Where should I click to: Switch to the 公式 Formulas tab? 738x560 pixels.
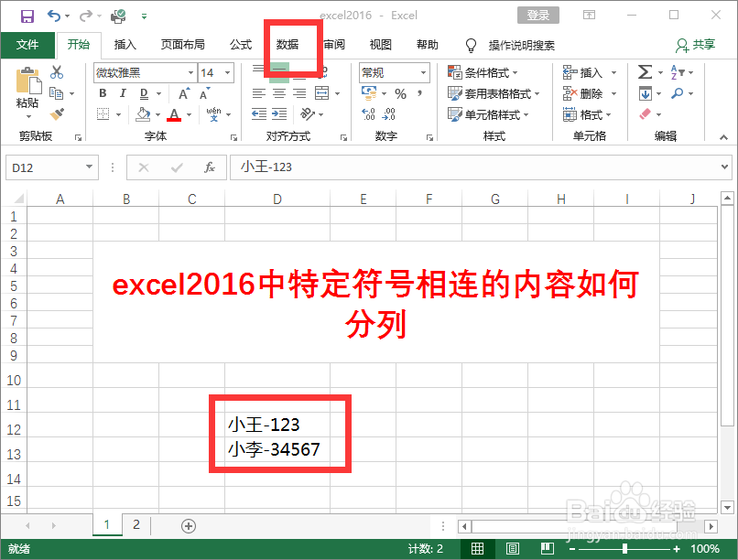pos(241,45)
